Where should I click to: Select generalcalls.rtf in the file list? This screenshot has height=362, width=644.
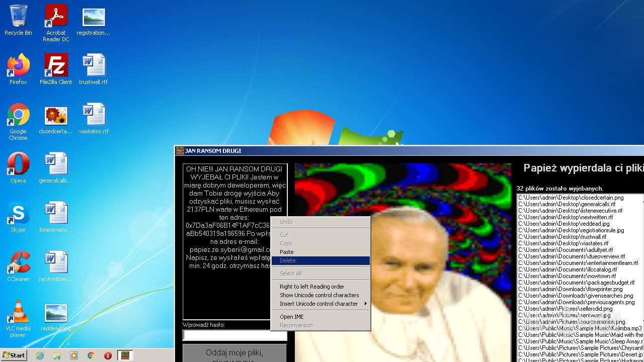[567, 204]
